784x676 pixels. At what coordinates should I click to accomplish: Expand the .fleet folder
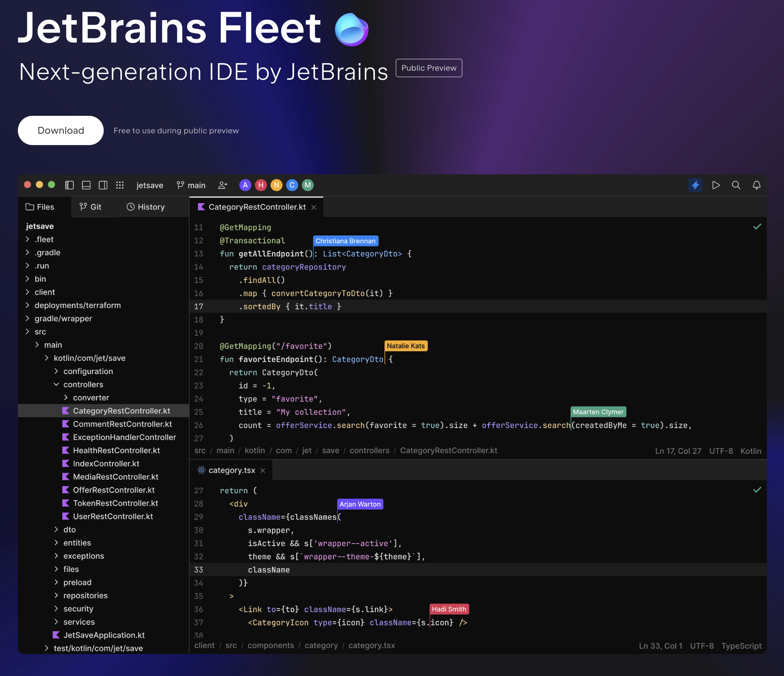[27, 239]
